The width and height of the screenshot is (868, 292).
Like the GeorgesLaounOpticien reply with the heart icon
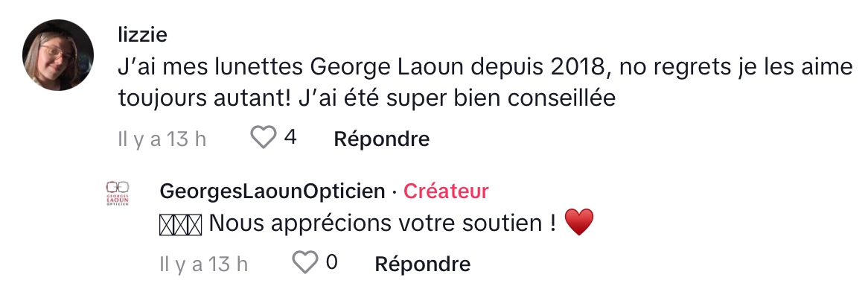pos(305,262)
